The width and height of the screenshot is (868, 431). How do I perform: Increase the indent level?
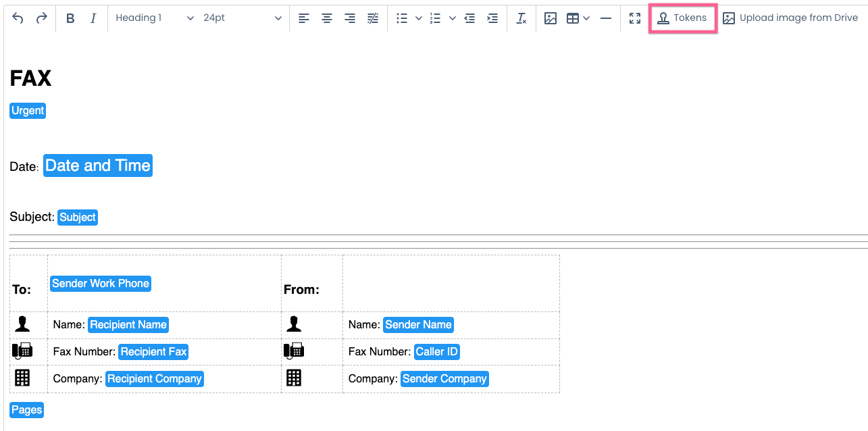click(492, 18)
